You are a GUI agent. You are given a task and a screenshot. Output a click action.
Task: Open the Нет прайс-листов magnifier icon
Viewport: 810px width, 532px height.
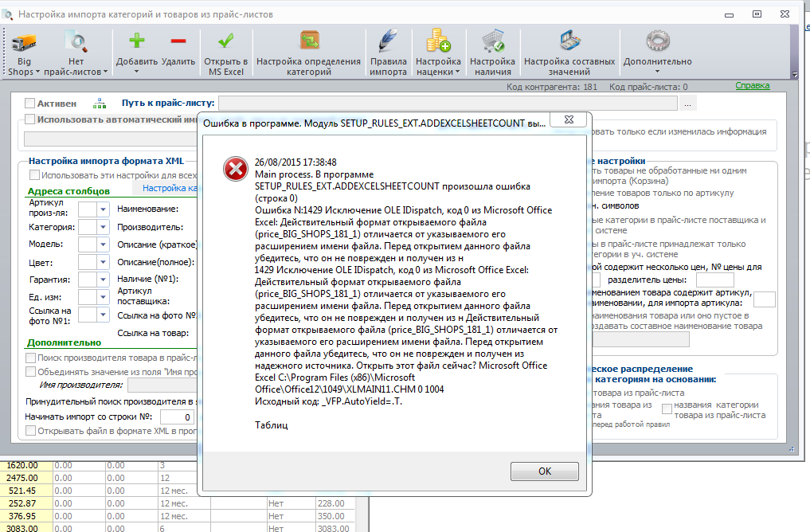click(x=76, y=41)
